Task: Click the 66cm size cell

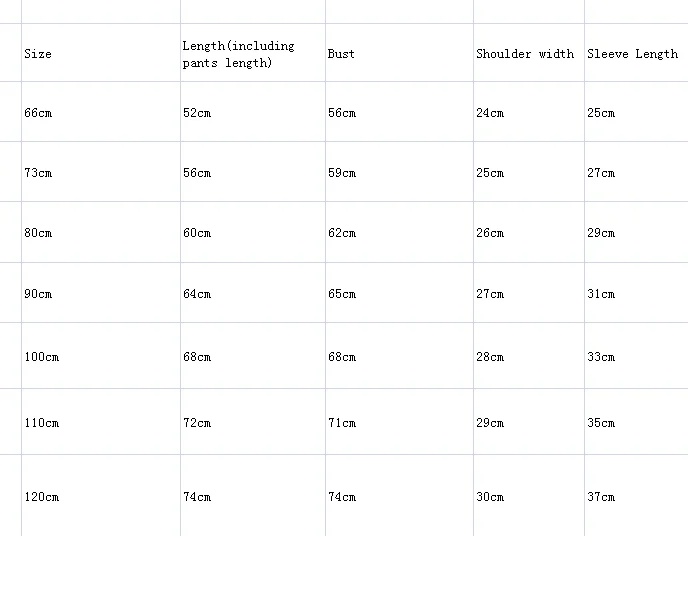Action: (x=100, y=111)
